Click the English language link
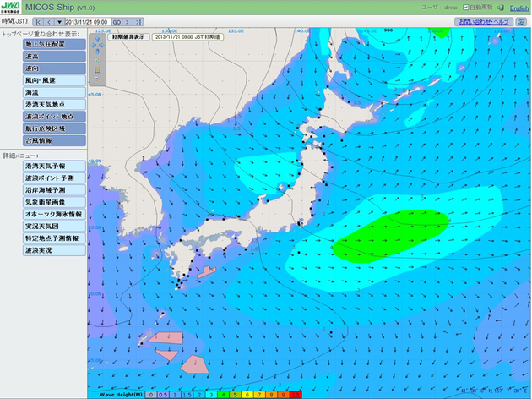The width and height of the screenshot is (532, 399). click(519, 8)
